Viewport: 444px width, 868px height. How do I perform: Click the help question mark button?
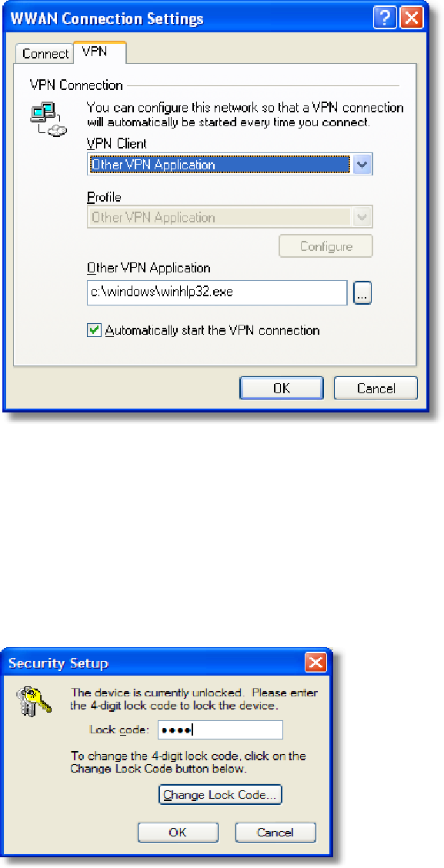[386, 18]
